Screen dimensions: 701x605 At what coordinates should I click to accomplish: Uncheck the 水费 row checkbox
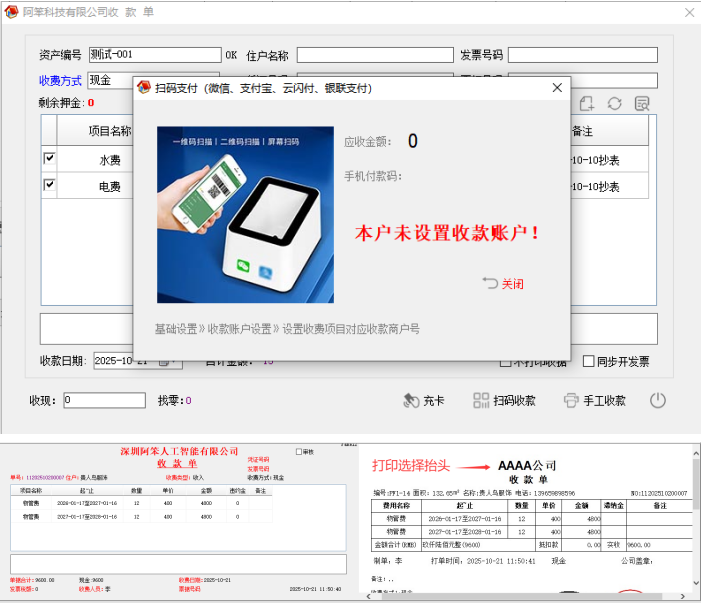click(50, 158)
